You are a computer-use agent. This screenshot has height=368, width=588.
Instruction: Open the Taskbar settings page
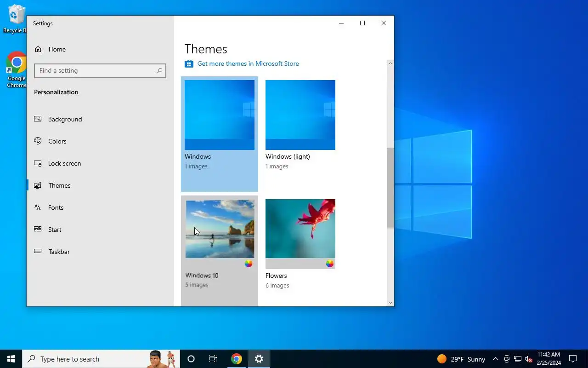100,252
